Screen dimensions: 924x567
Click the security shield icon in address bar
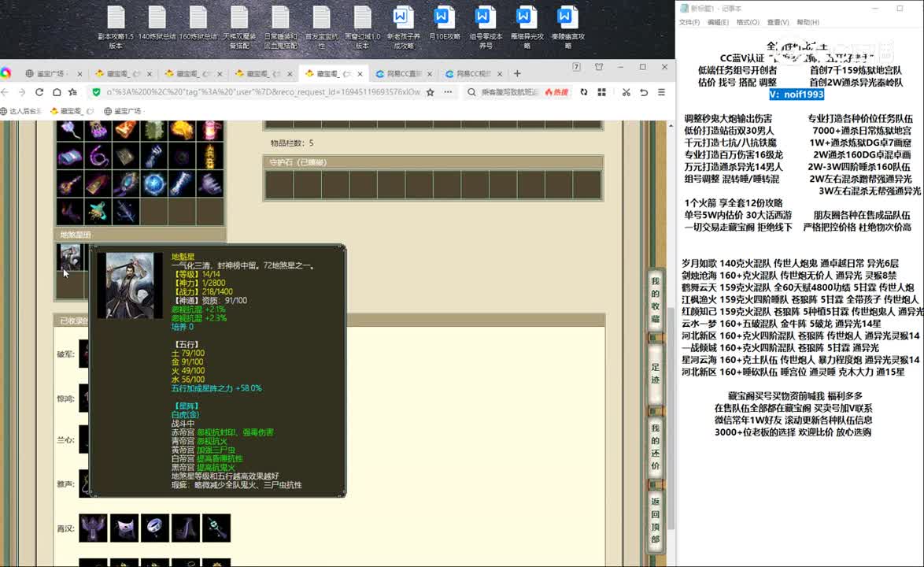coord(96,92)
